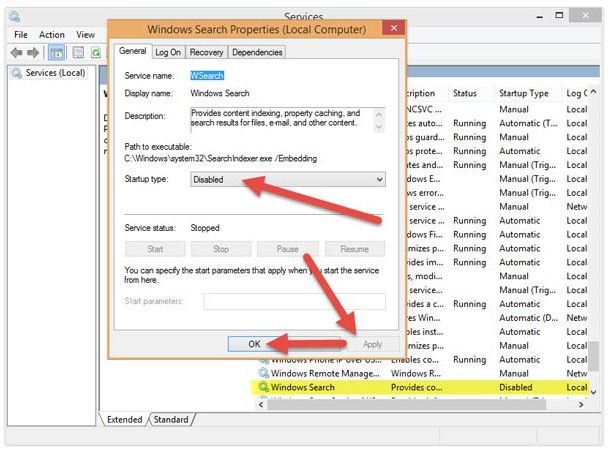The width and height of the screenshot is (611, 456).
Task: Switch to the Standard view tab
Action: click(x=171, y=419)
